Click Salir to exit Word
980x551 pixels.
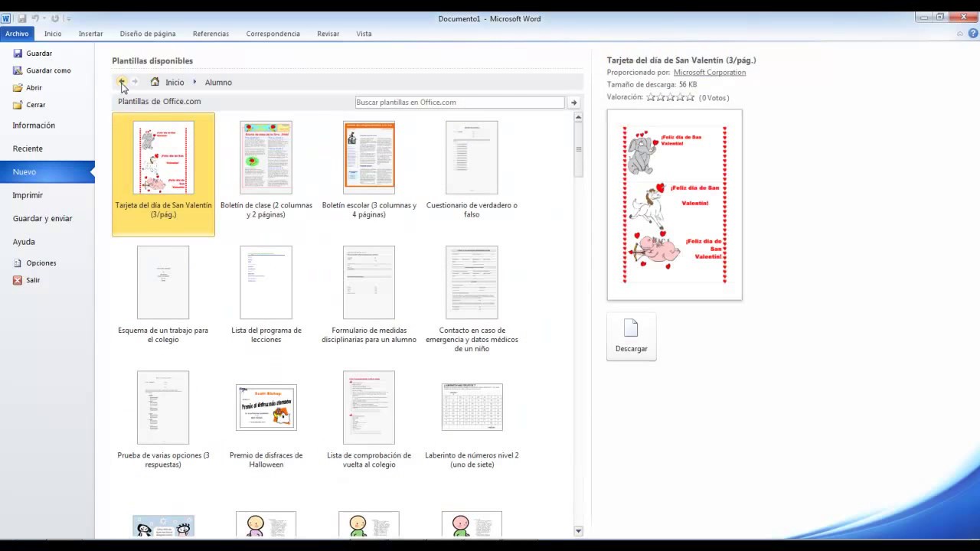(26, 280)
